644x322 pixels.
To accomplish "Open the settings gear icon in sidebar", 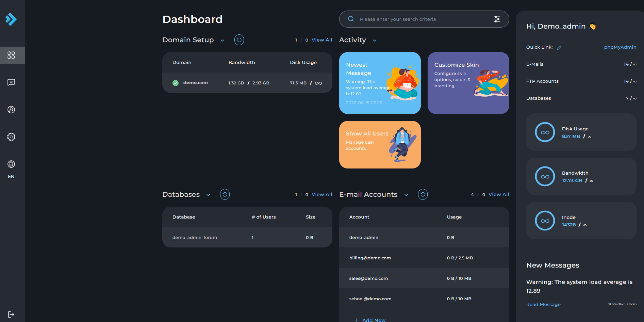I will coord(11,137).
